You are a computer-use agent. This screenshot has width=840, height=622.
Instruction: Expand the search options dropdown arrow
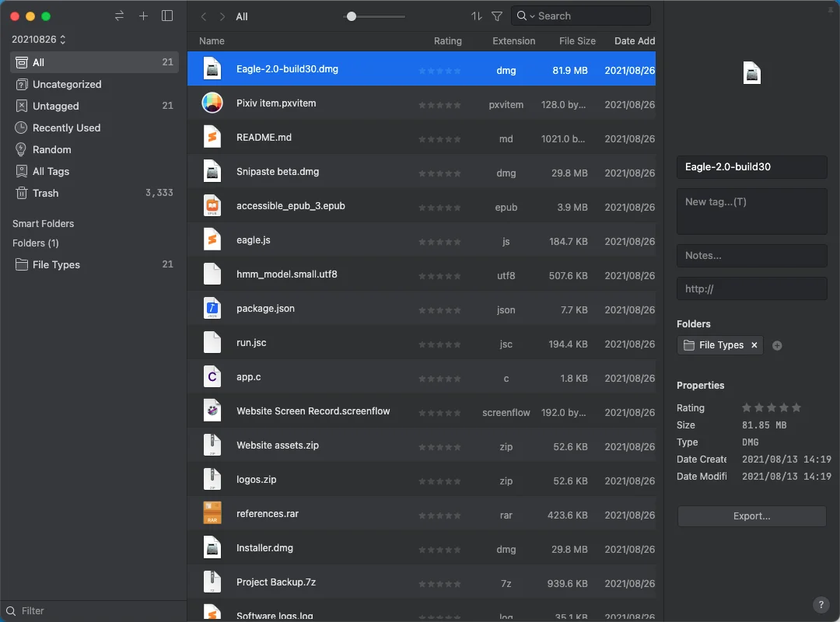[x=532, y=16]
